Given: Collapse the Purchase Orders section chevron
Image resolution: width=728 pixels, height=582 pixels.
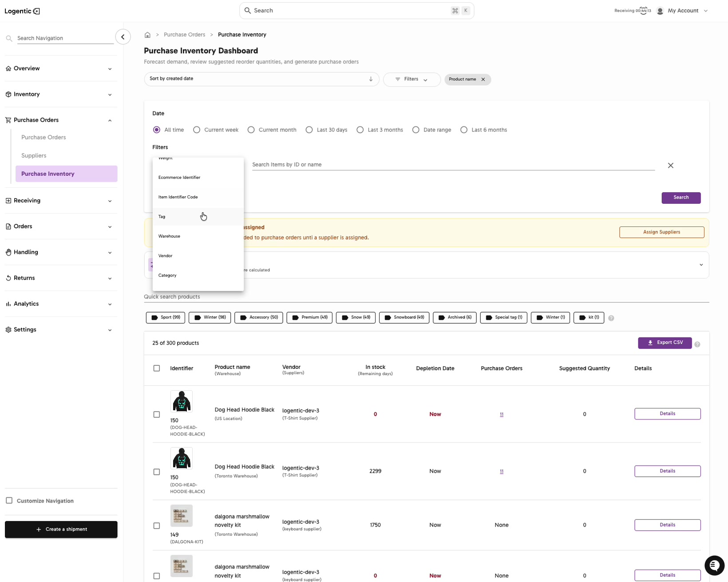Looking at the screenshot, I should click(x=110, y=120).
